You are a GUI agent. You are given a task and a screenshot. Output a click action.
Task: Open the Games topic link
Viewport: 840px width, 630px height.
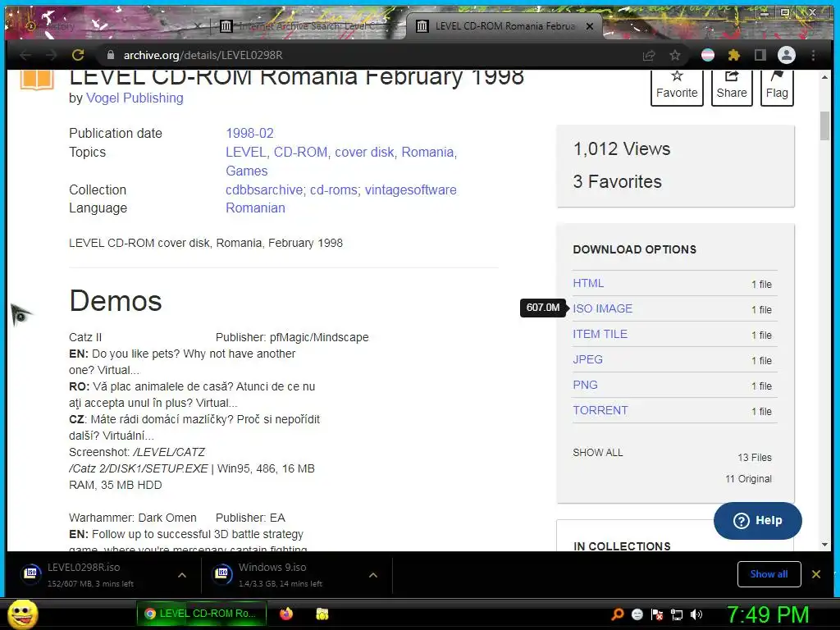(x=246, y=171)
